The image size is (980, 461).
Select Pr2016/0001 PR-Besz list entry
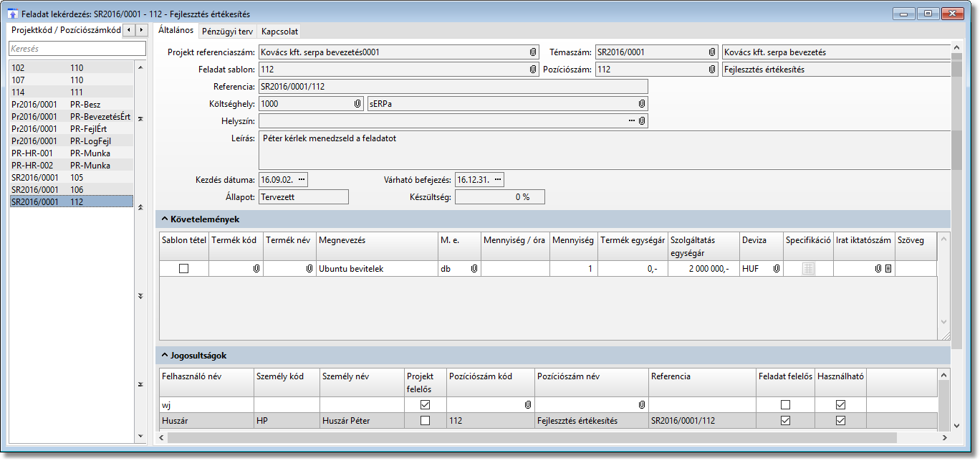[x=72, y=105]
